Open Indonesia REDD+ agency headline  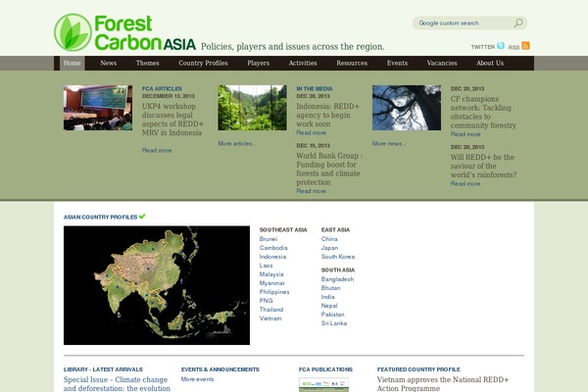pyautogui.click(x=327, y=115)
